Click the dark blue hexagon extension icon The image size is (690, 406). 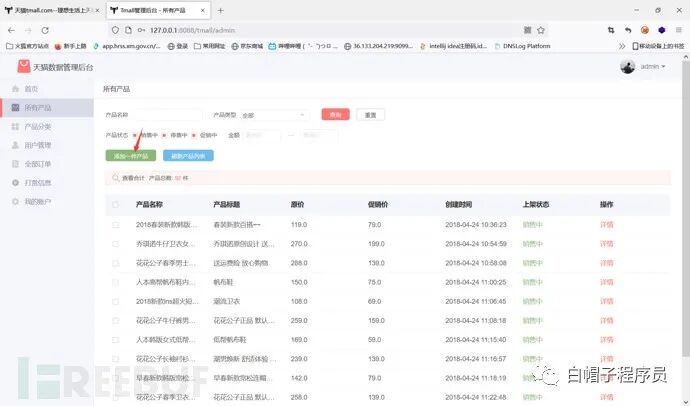coord(661,30)
